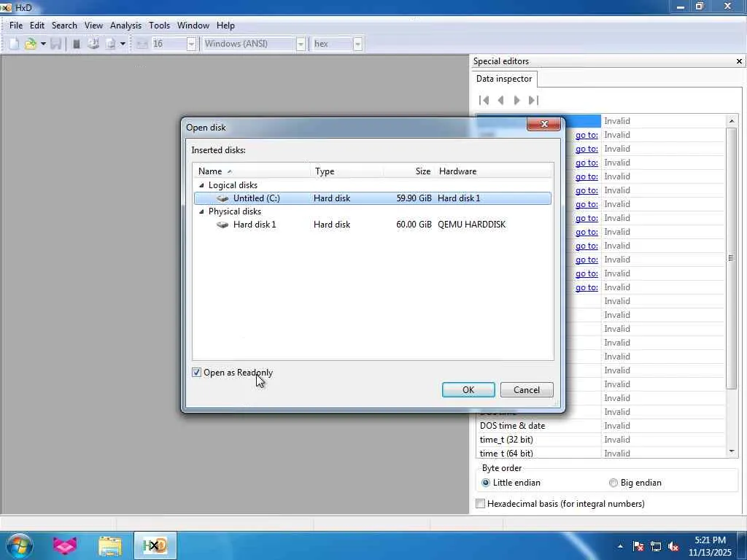The height and width of the screenshot is (560, 747).
Task: Click OK in Open disk dialog
Action: tap(468, 389)
